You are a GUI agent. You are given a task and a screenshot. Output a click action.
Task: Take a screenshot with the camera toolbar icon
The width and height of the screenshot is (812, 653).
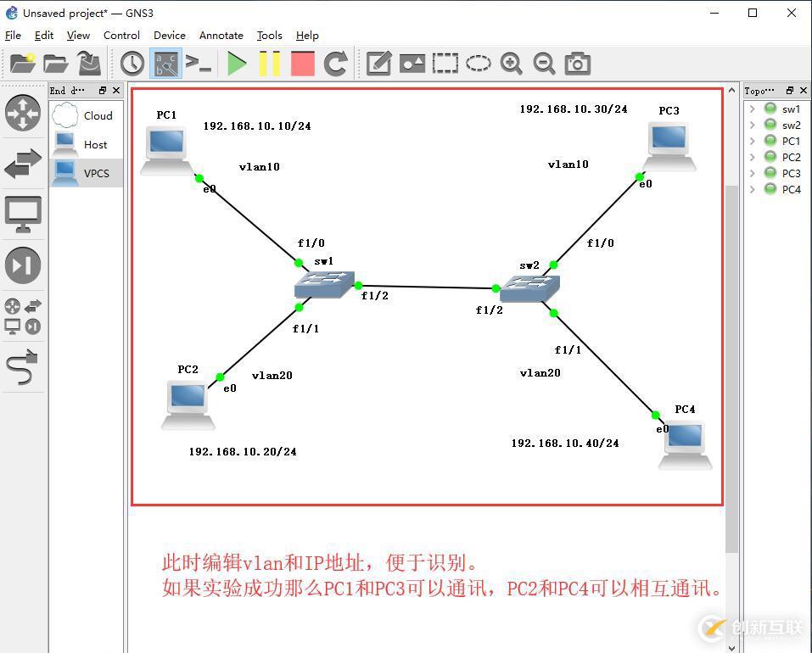pyautogui.click(x=577, y=63)
